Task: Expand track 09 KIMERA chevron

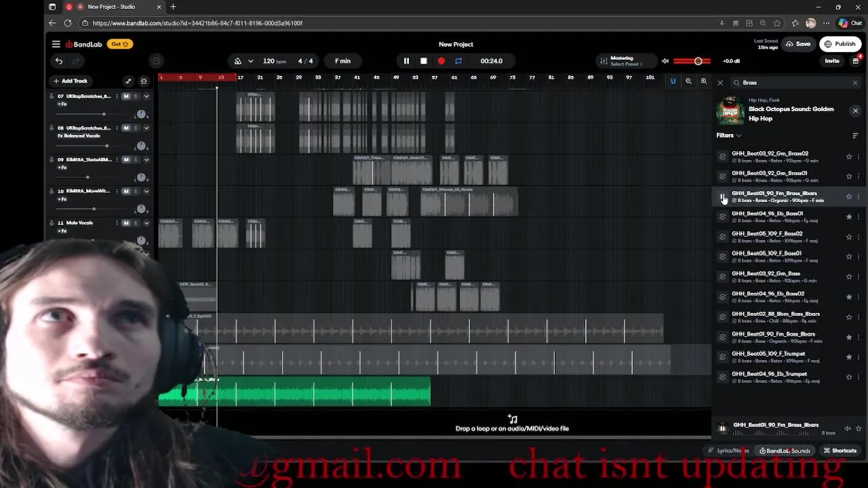Action: click(146, 160)
